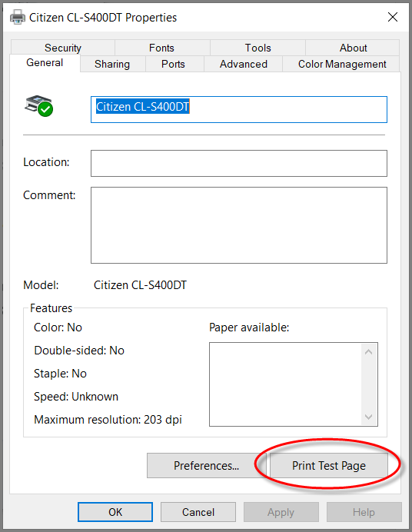
Task: Open the Advanced tab
Action: point(244,64)
